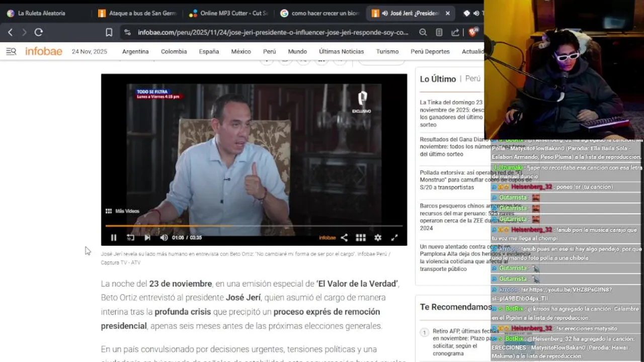This screenshot has width=644, height=362.
Task: Click the video caption text below player
Action: 246,258
